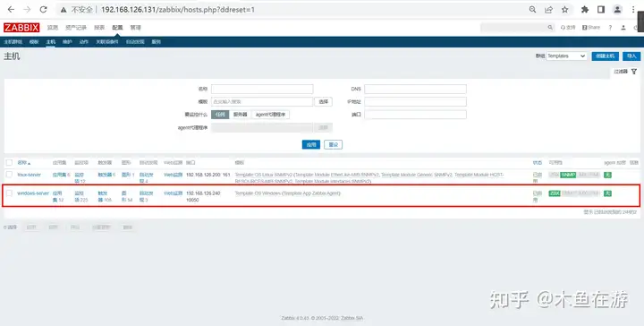Open the Administration top menu
Image resolution: width=644 pixels, height=326 pixels.
point(136,28)
